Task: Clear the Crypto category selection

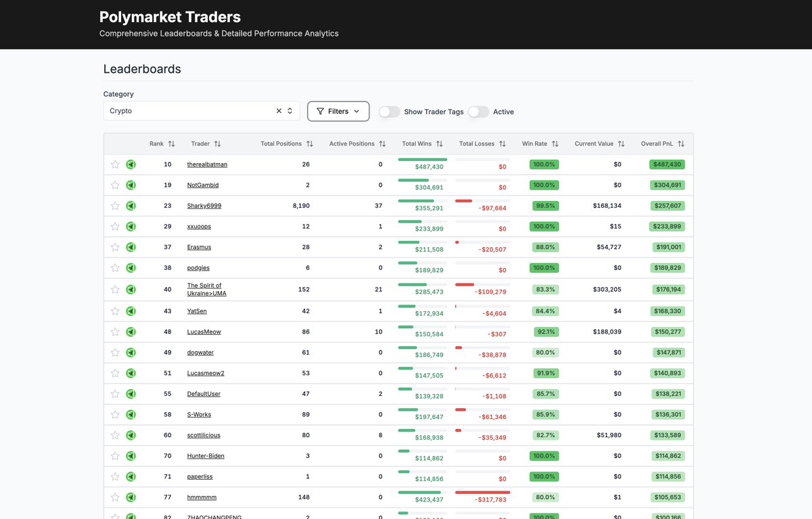Action: click(279, 111)
